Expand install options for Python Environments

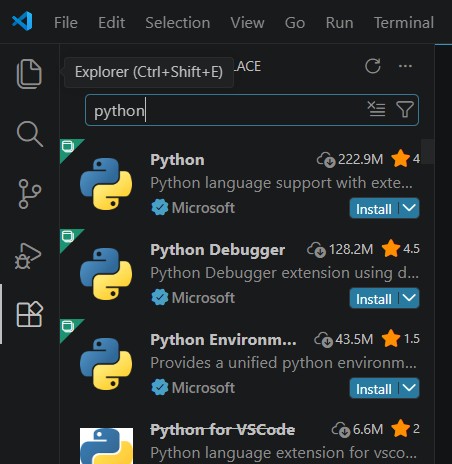[409, 388]
